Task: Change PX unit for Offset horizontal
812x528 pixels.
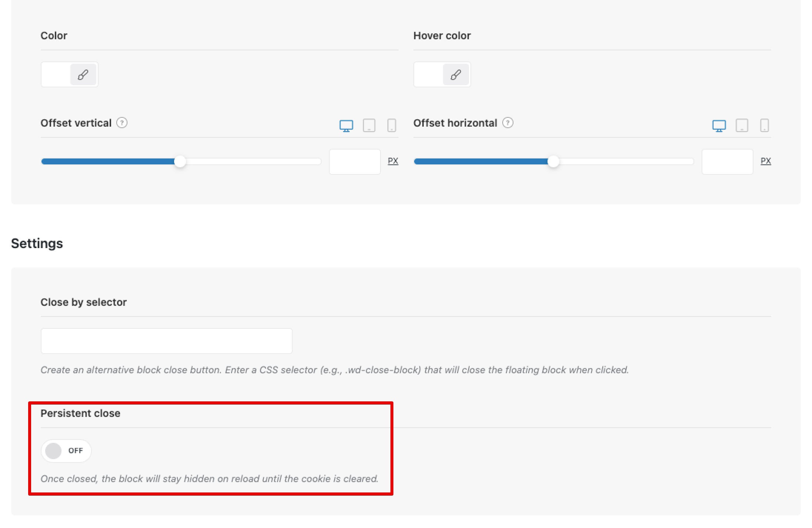Action: tap(766, 161)
